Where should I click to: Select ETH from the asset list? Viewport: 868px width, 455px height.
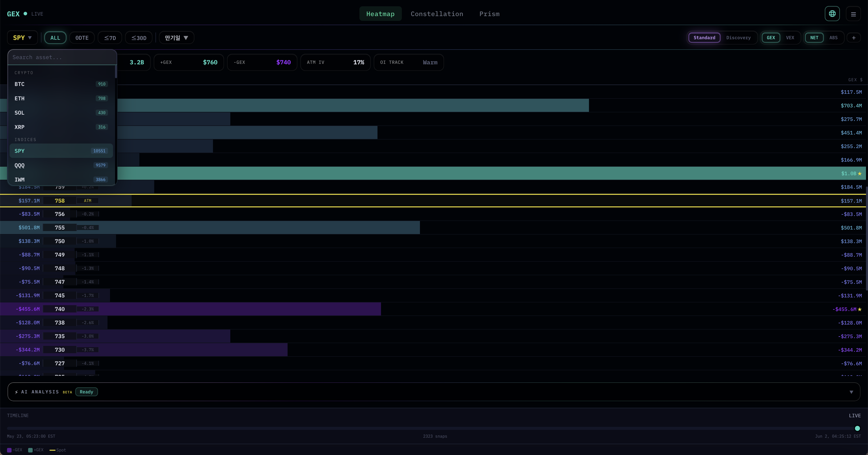[x=61, y=99]
